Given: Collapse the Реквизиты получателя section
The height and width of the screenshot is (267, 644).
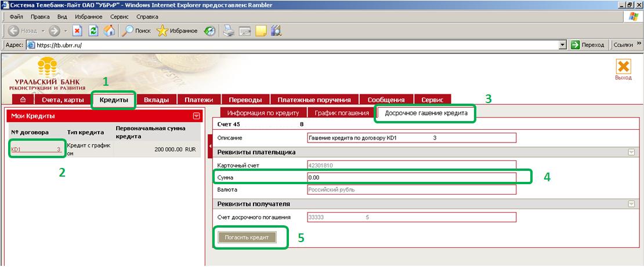Looking at the screenshot, I should tap(631, 204).
